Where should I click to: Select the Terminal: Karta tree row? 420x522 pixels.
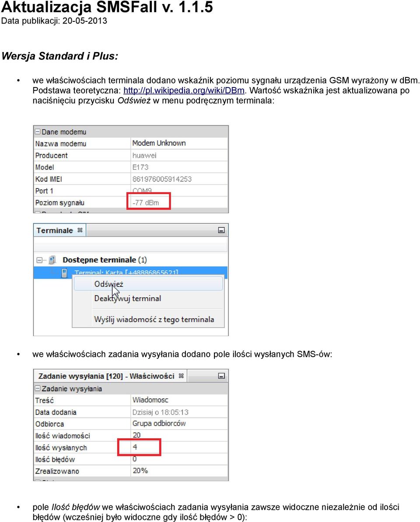(x=130, y=273)
